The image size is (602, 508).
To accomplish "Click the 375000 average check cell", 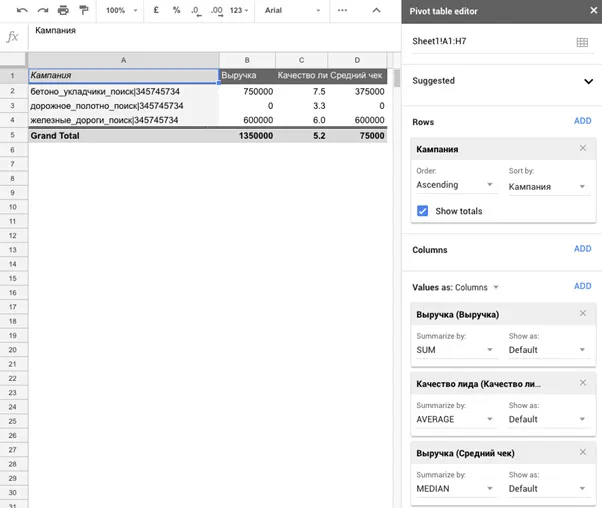I will (x=357, y=91).
